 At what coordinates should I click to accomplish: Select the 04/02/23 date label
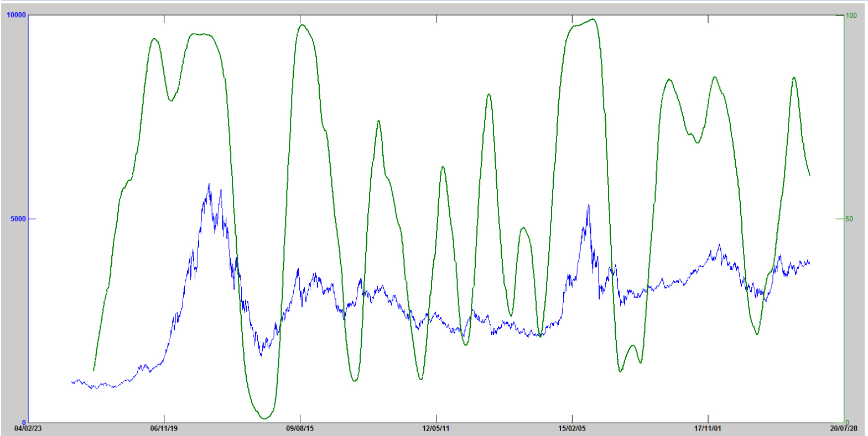click(x=28, y=428)
